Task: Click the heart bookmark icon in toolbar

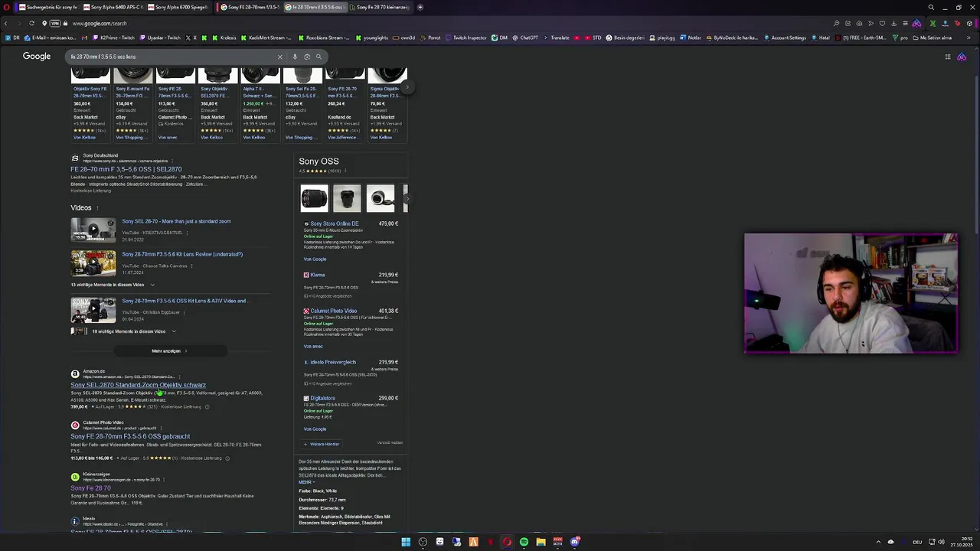Action: (882, 23)
